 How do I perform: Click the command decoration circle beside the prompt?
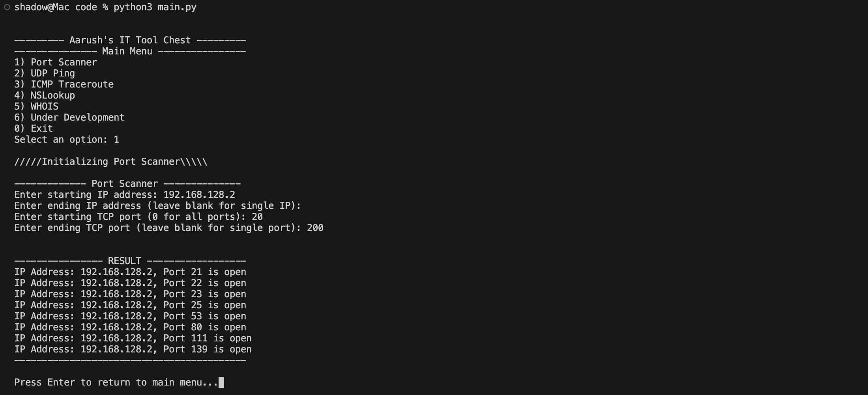[7, 7]
